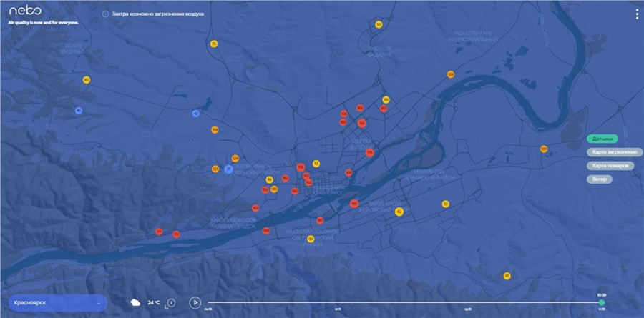
Task: Click the circular icon next to temperature
Action: (x=171, y=302)
